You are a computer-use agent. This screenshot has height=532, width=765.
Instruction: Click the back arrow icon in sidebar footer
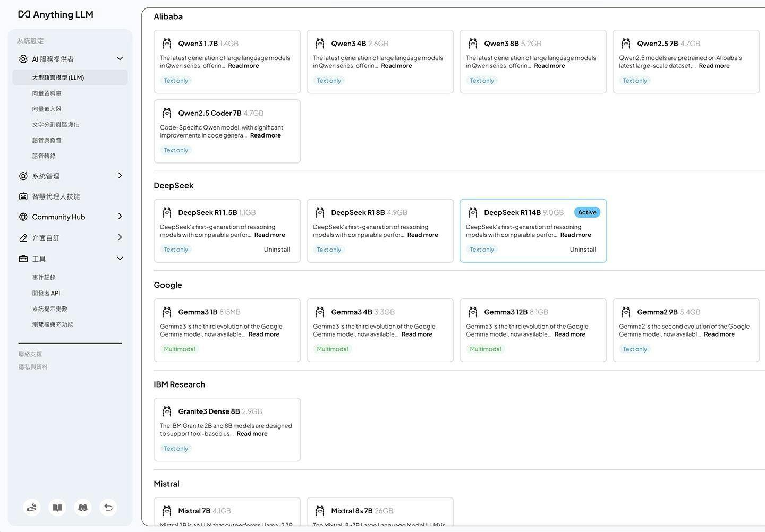click(108, 508)
